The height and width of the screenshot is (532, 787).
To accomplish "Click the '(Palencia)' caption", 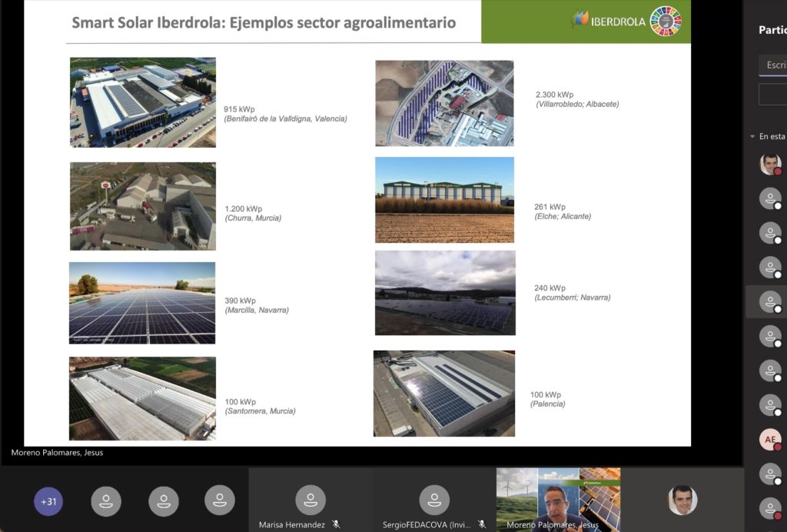I will 547,404.
